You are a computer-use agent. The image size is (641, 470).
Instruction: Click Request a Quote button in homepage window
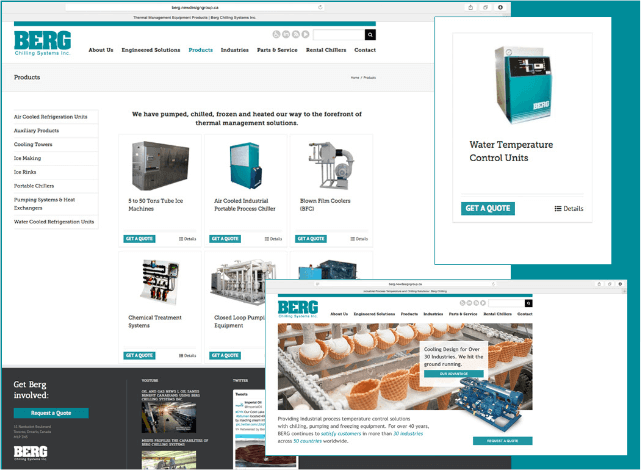click(503, 441)
